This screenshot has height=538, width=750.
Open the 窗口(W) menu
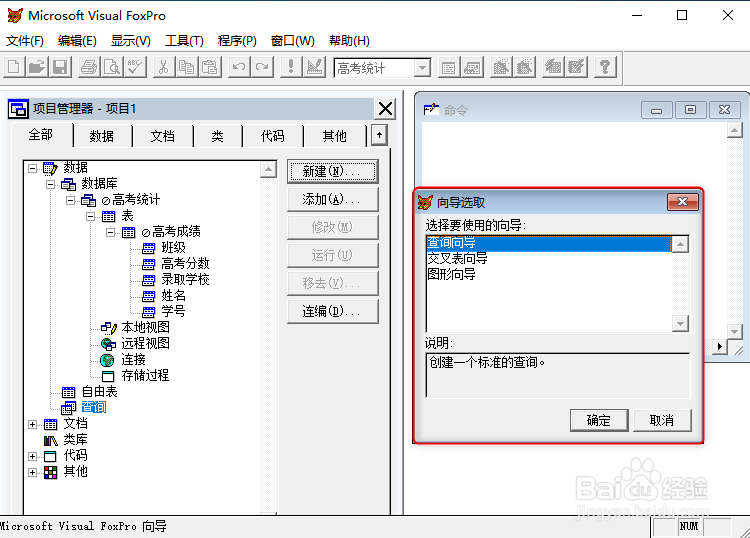tap(292, 41)
